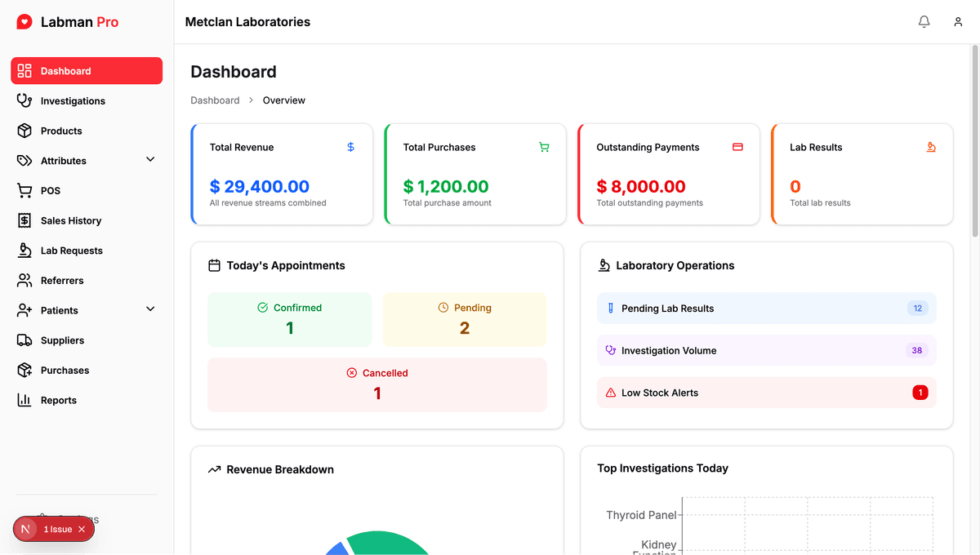Click the POS shopping cart icon

point(23,190)
